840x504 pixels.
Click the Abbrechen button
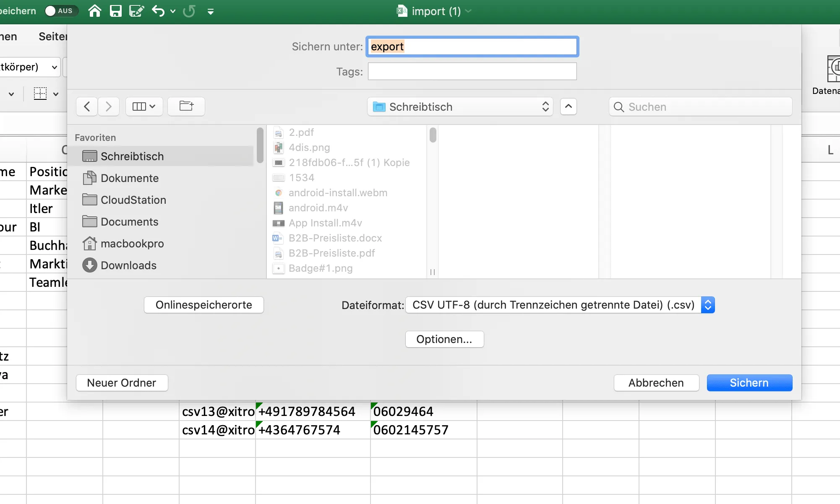click(x=657, y=383)
